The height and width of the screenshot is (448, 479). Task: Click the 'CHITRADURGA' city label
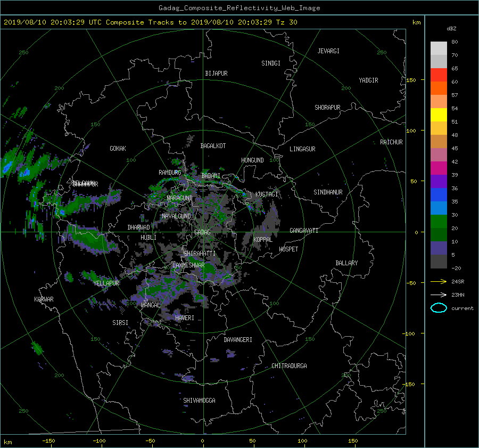pos(289,366)
